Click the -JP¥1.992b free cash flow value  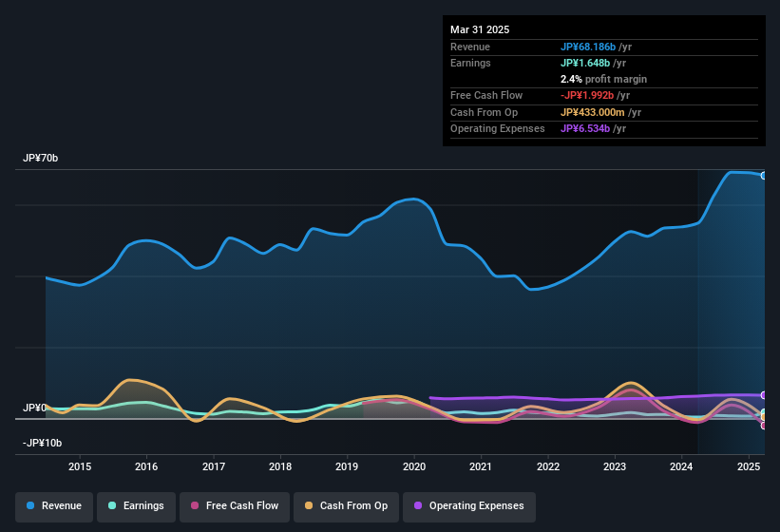pos(587,95)
